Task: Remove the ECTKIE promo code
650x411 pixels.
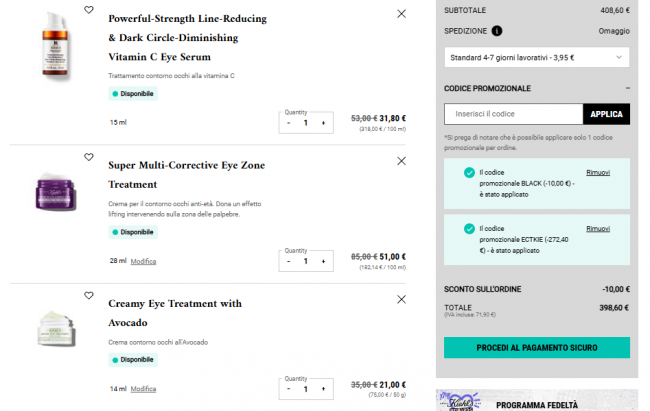Action: click(x=597, y=229)
